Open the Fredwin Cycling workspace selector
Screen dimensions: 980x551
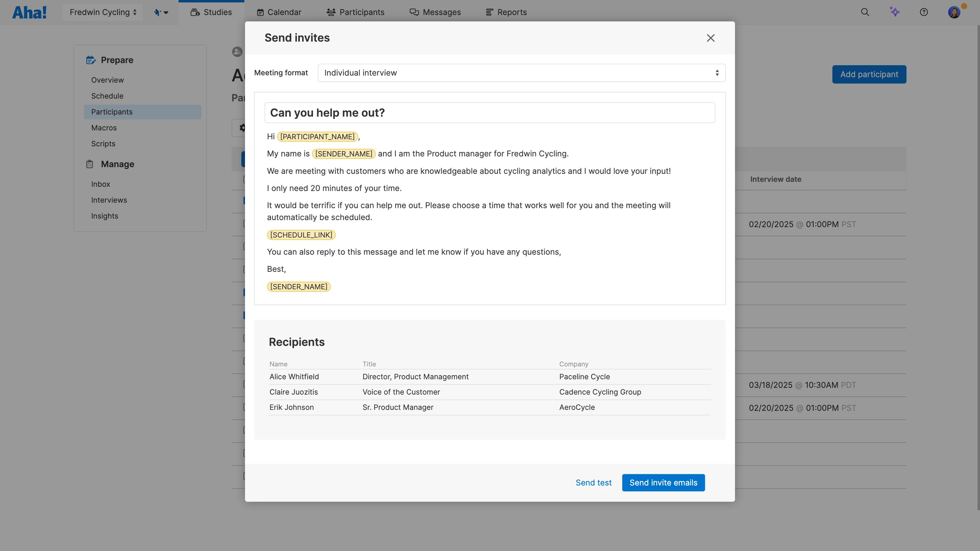coord(102,12)
